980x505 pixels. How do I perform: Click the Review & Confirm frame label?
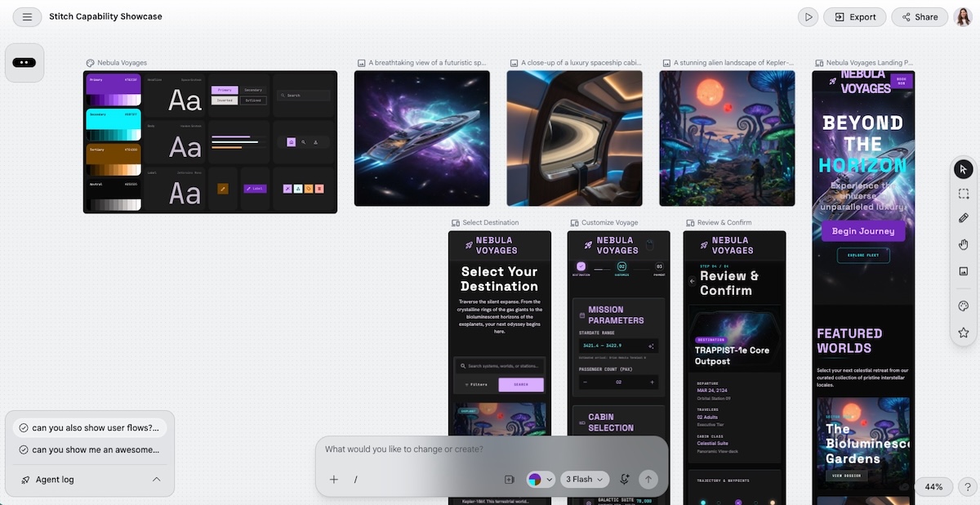click(x=724, y=222)
